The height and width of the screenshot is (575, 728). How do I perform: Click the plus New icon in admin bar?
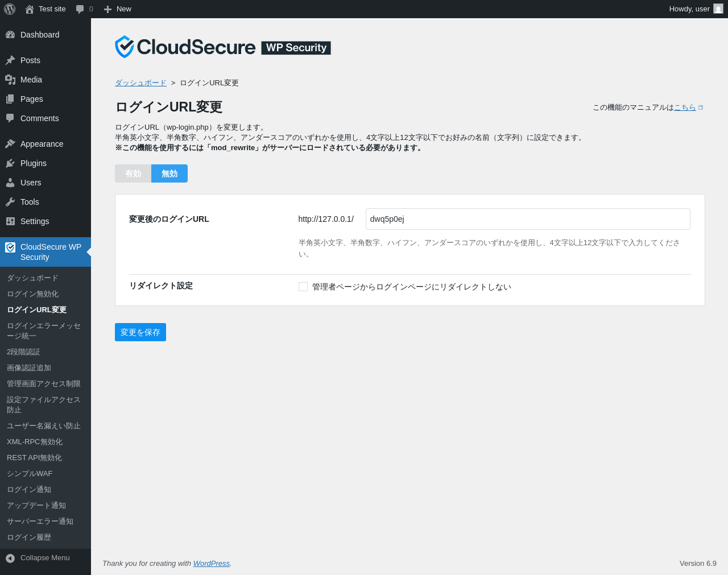click(107, 9)
